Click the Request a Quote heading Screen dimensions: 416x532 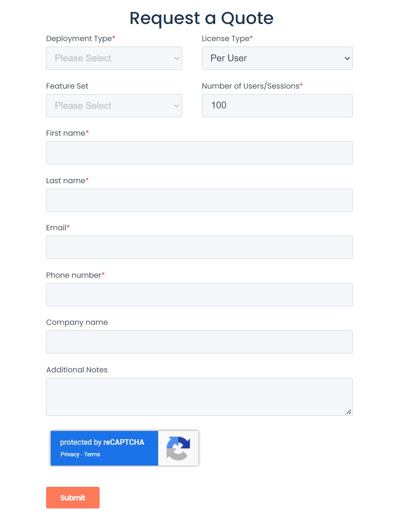pyautogui.click(x=202, y=18)
